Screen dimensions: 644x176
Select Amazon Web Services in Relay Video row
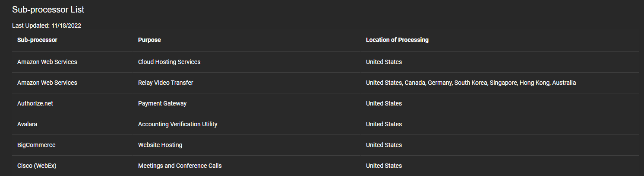47,83
